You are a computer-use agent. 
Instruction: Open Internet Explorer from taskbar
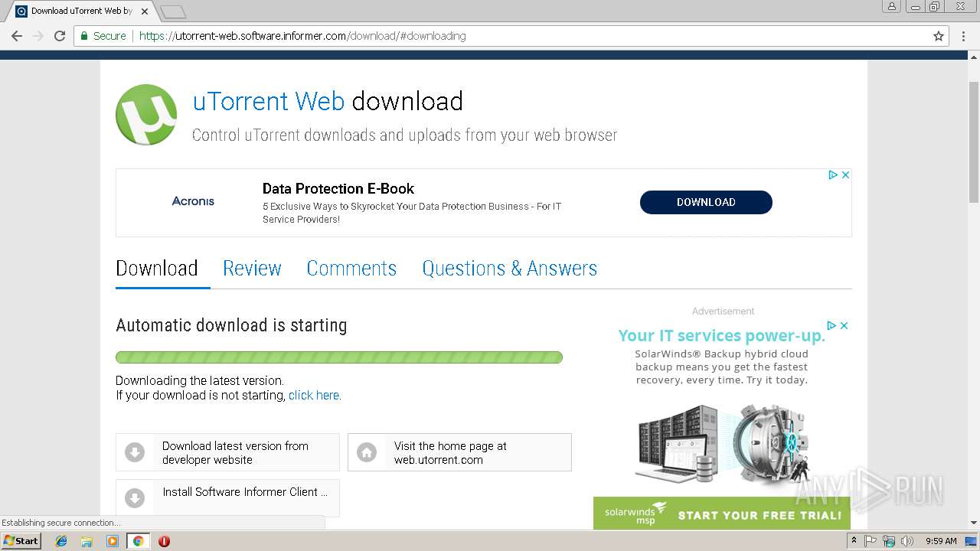coord(61,541)
